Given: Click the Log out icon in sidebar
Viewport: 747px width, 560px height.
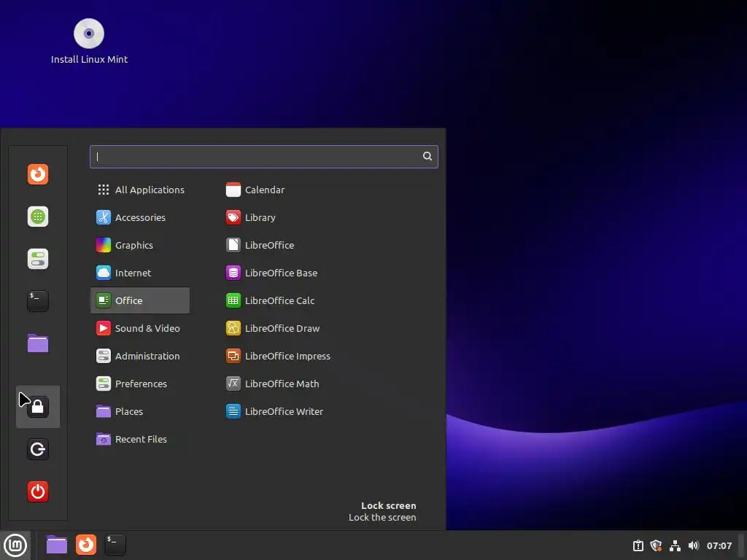Looking at the screenshot, I should tap(38, 449).
